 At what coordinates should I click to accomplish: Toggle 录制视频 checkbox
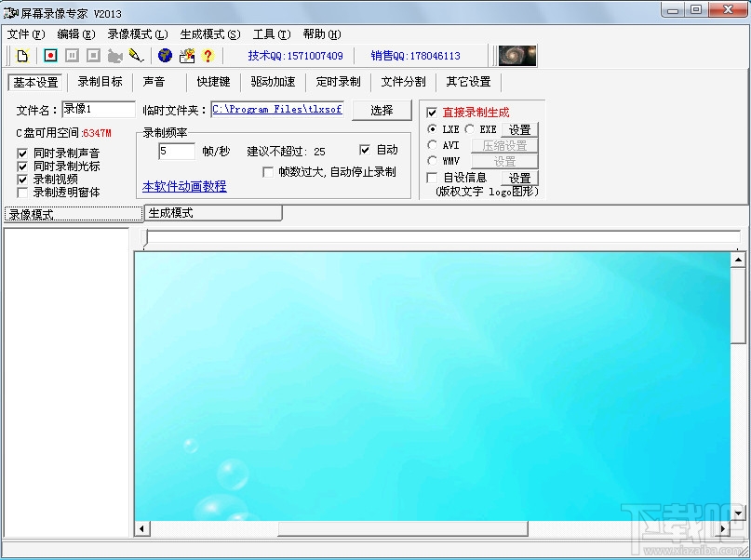click(x=22, y=180)
